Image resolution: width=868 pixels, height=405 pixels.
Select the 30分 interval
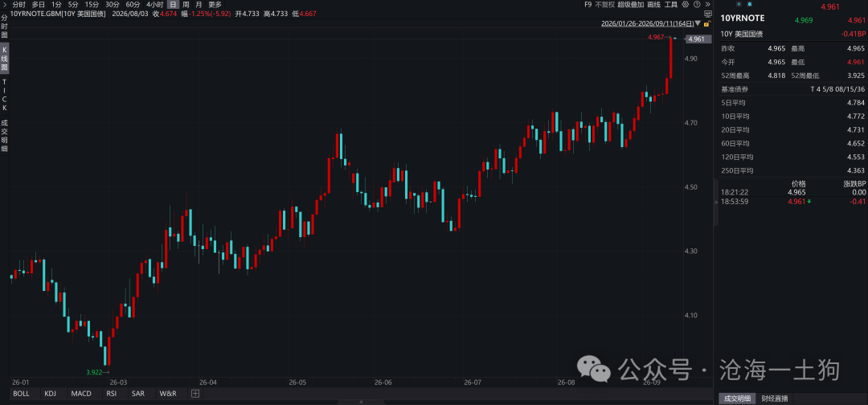[113, 5]
